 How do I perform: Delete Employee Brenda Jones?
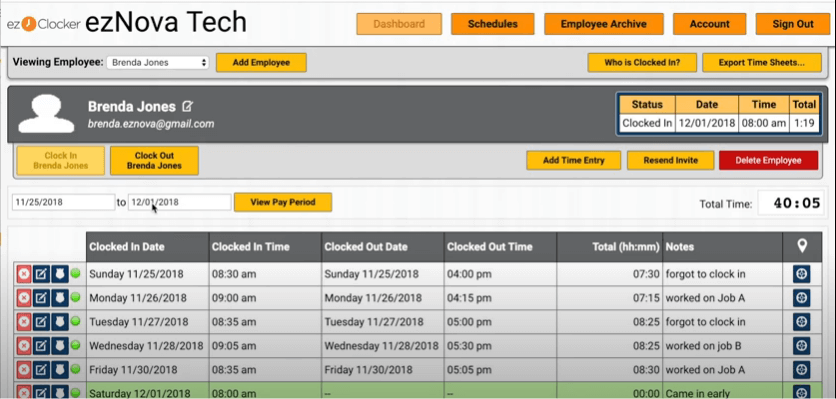coord(768,160)
